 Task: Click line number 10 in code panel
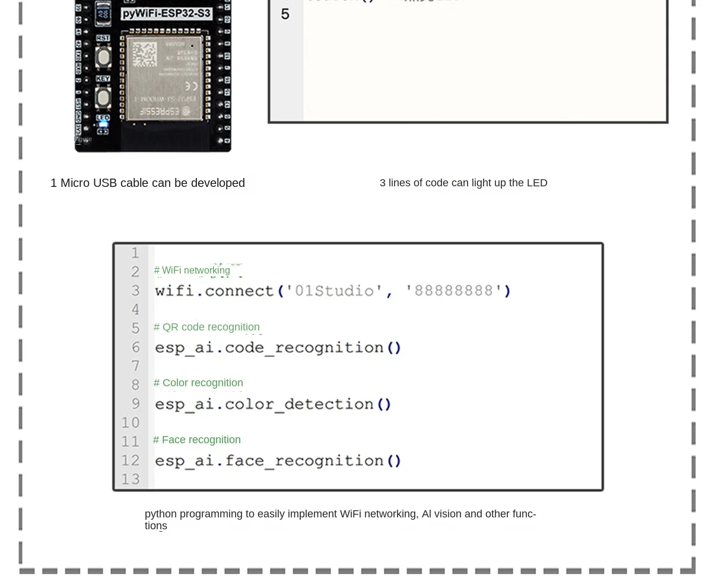131,422
